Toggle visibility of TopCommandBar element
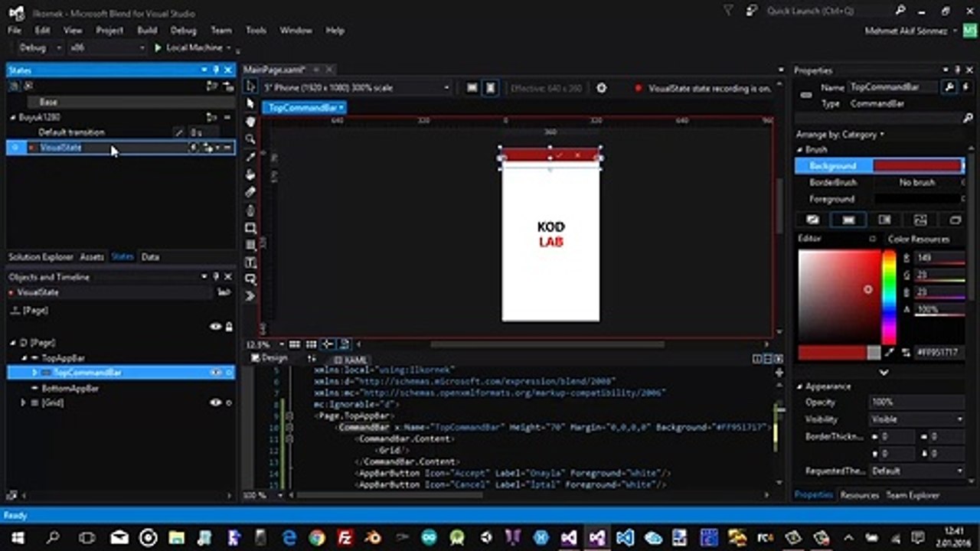The image size is (980, 551). point(216,373)
